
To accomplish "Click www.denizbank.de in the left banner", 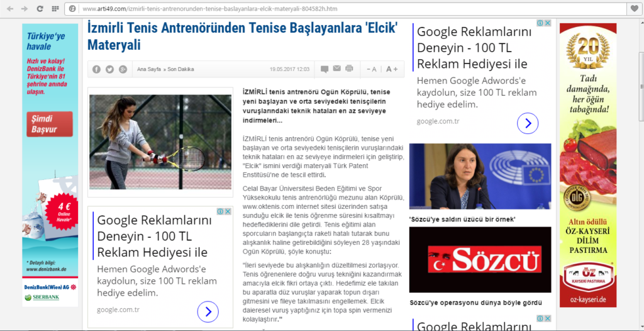I will point(46,270).
